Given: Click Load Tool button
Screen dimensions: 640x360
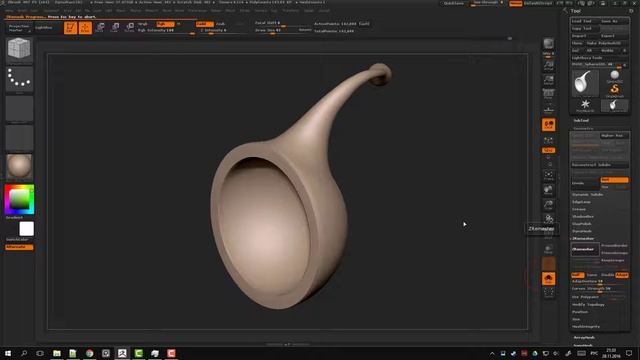Looking at the screenshot, I should (585, 21).
